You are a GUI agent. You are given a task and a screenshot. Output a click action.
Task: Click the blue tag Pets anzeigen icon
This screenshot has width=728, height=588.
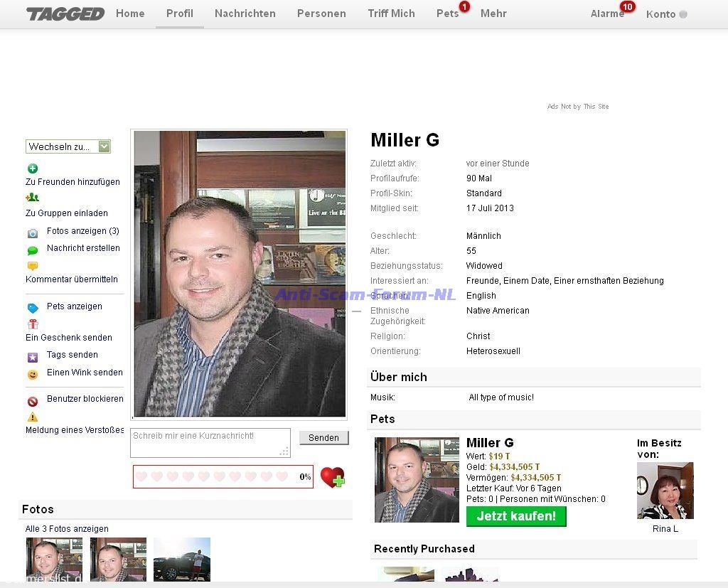pyautogui.click(x=33, y=308)
